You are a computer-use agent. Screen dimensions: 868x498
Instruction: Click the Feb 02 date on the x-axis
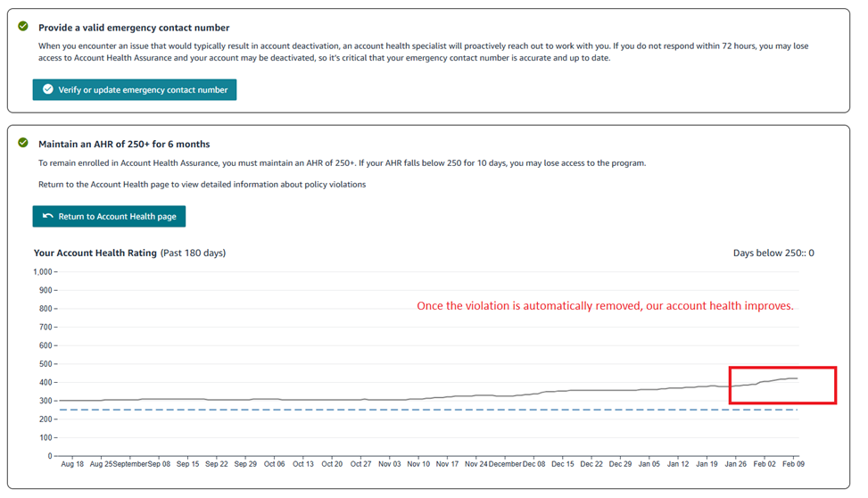coord(764,464)
